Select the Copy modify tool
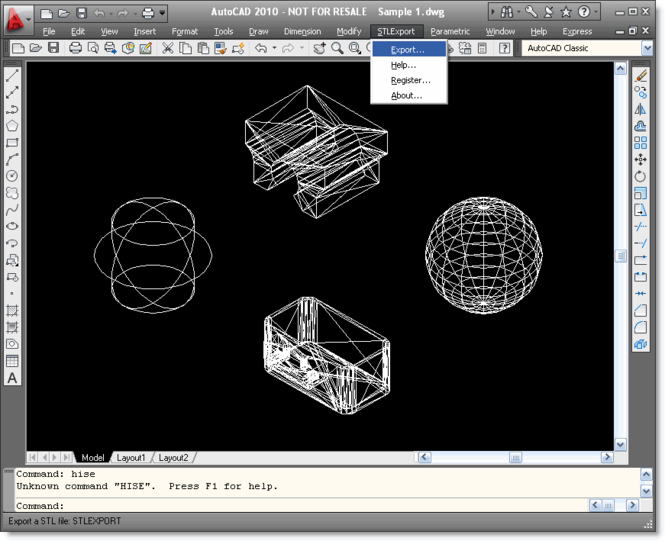 point(640,92)
